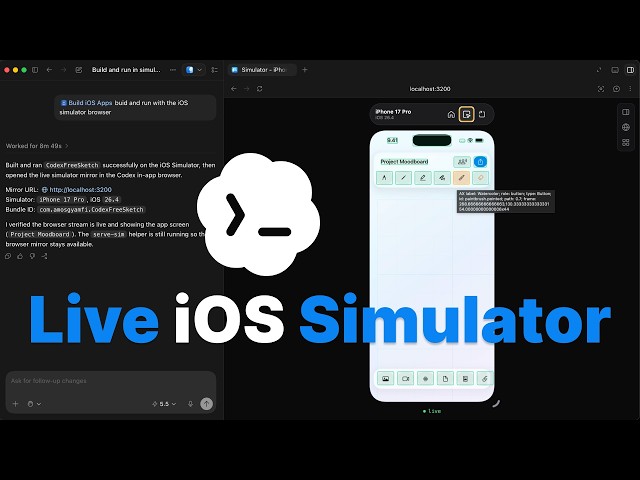Toggle the left sidebar panel icon

click(x=35, y=70)
